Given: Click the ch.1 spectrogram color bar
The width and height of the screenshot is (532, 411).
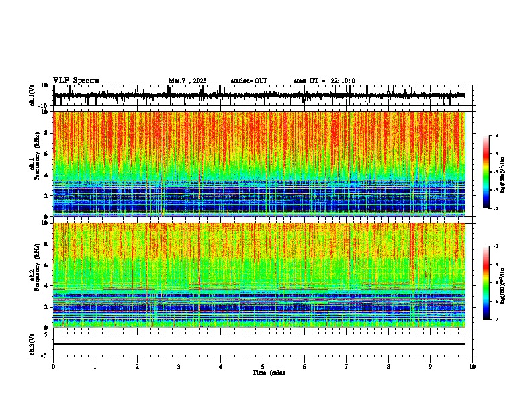Looking at the screenshot, I should tap(486, 172).
